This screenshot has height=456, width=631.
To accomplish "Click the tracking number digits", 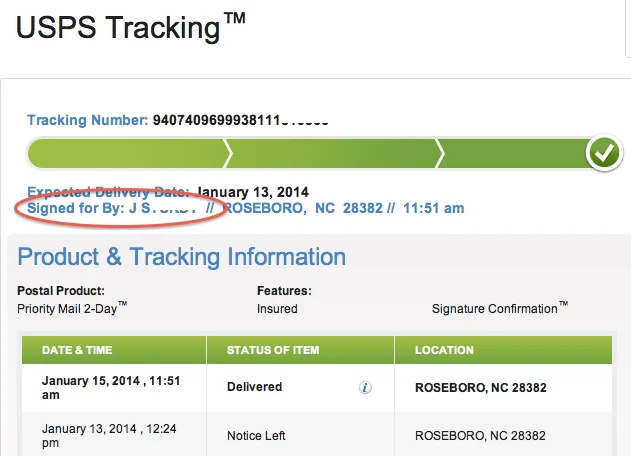I will tap(241, 120).
